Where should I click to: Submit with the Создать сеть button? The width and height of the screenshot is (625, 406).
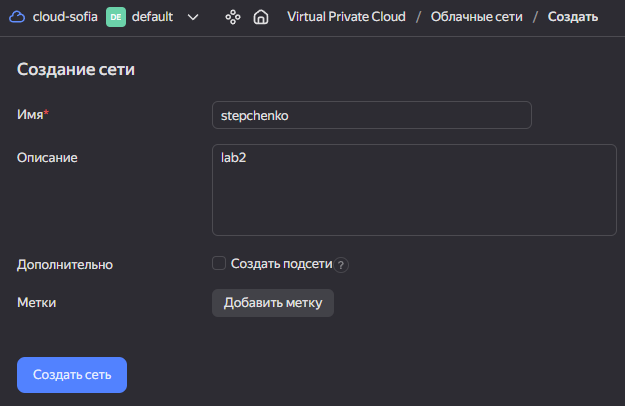point(72,375)
